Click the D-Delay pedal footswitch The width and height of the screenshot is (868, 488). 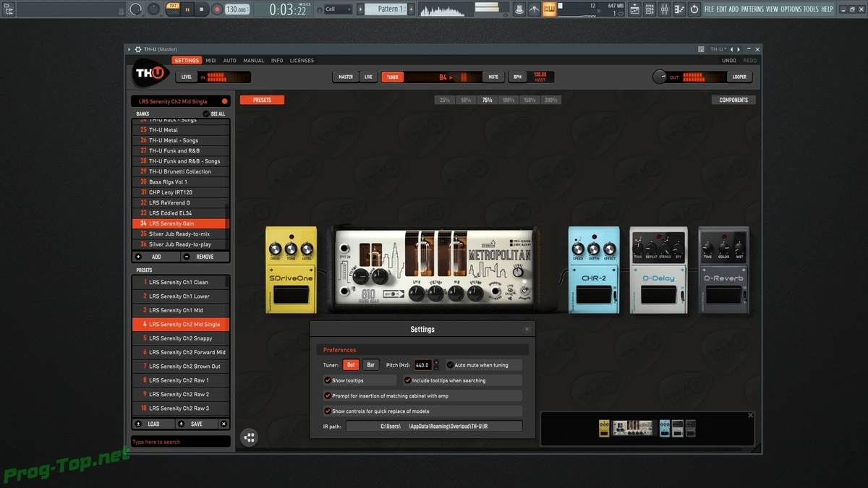point(658,295)
